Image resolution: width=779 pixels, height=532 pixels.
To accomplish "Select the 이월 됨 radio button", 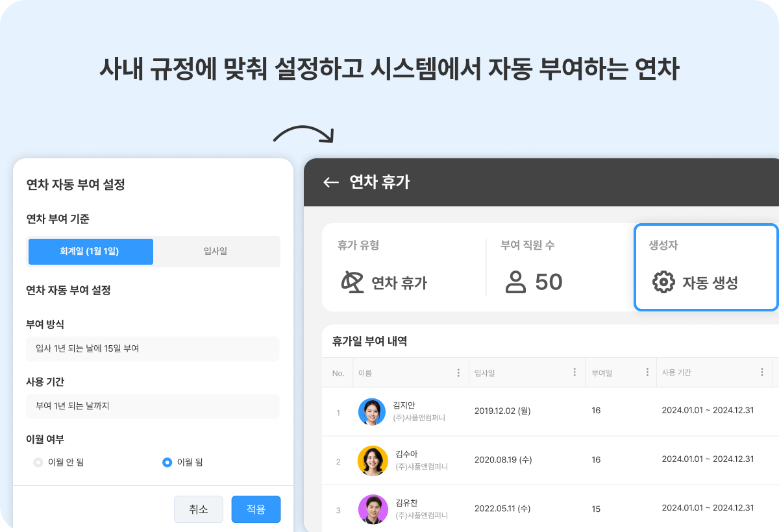I will (x=167, y=463).
